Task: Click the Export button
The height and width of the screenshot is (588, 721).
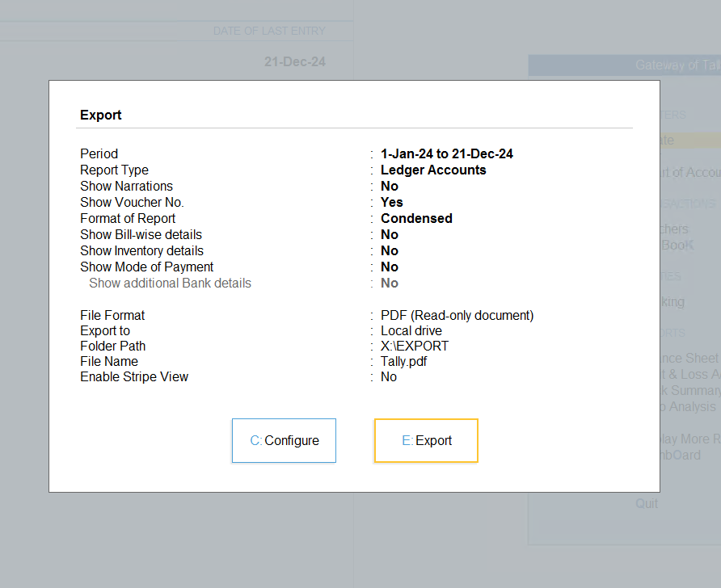Action: click(426, 441)
